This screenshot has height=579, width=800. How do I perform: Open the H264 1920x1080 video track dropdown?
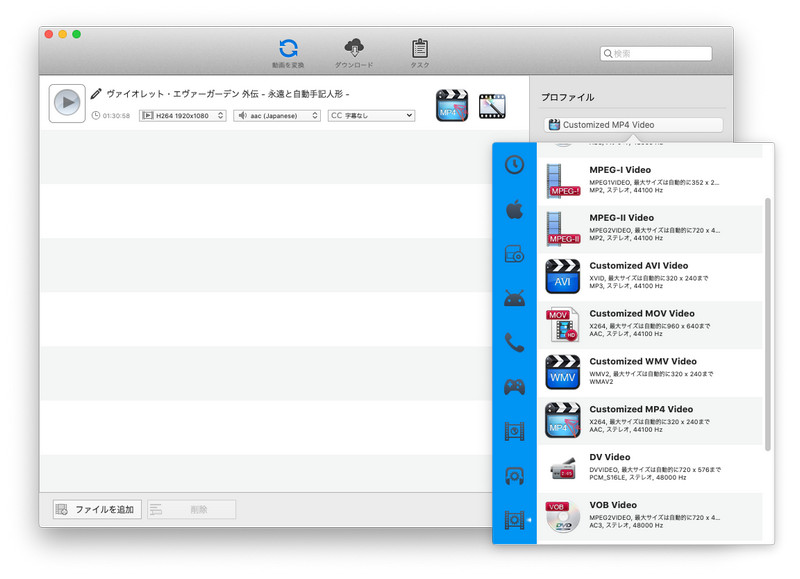[x=183, y=116]
